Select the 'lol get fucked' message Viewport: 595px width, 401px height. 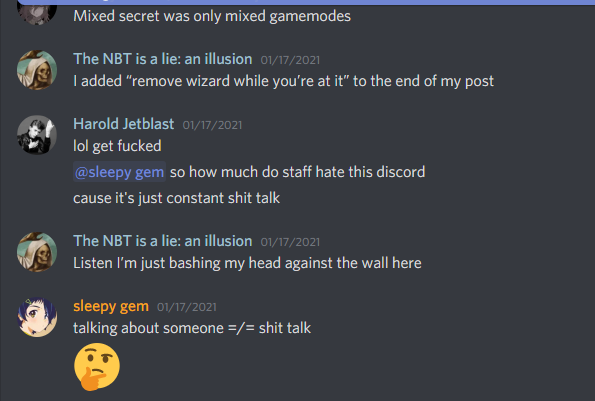[x=117, y=146]
